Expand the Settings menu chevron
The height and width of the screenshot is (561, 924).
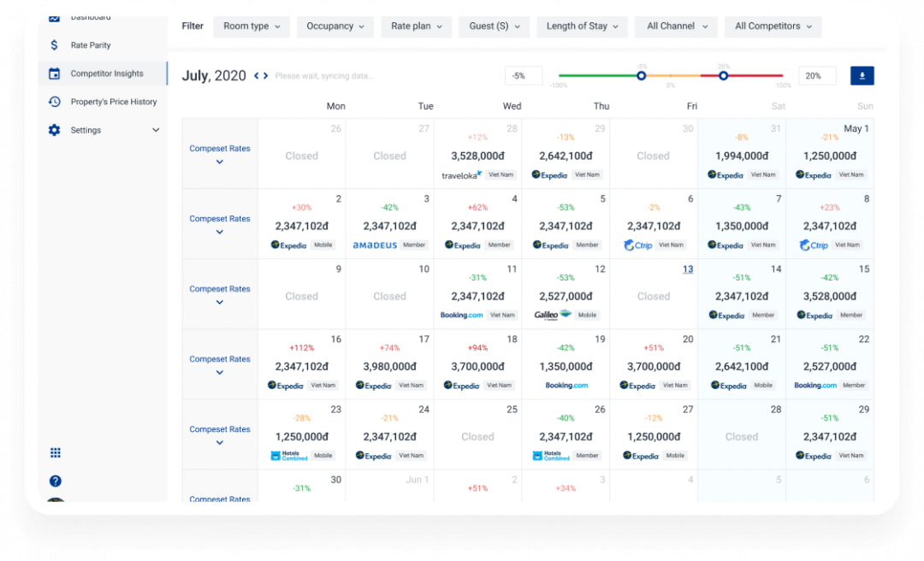click(x=156, y=130)
